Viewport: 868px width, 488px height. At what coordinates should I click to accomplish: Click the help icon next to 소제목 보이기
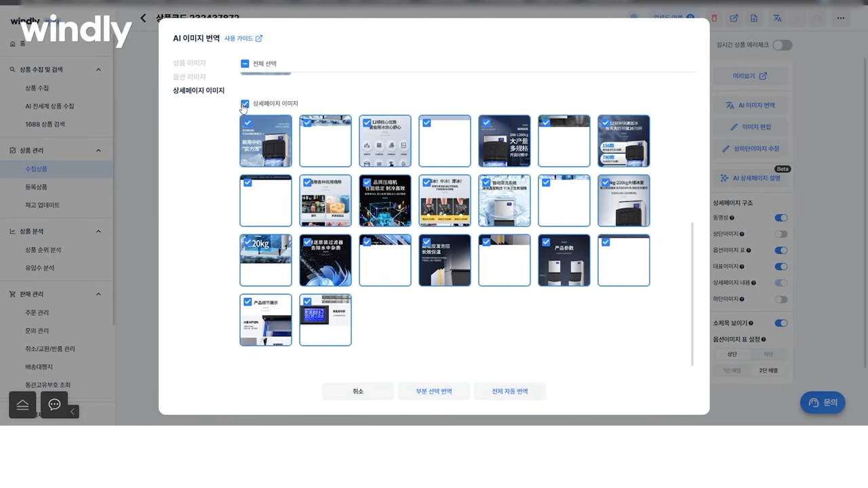(751, 323)
